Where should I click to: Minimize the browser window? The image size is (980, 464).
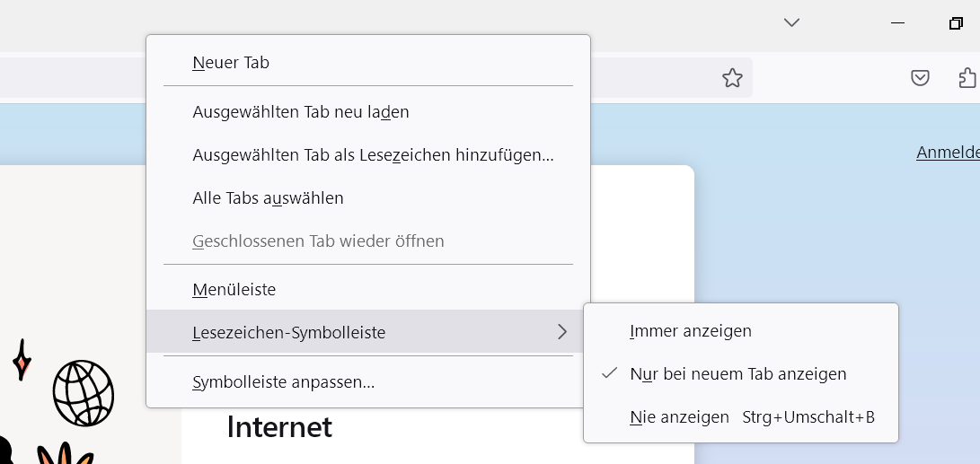tap(898, 23)
